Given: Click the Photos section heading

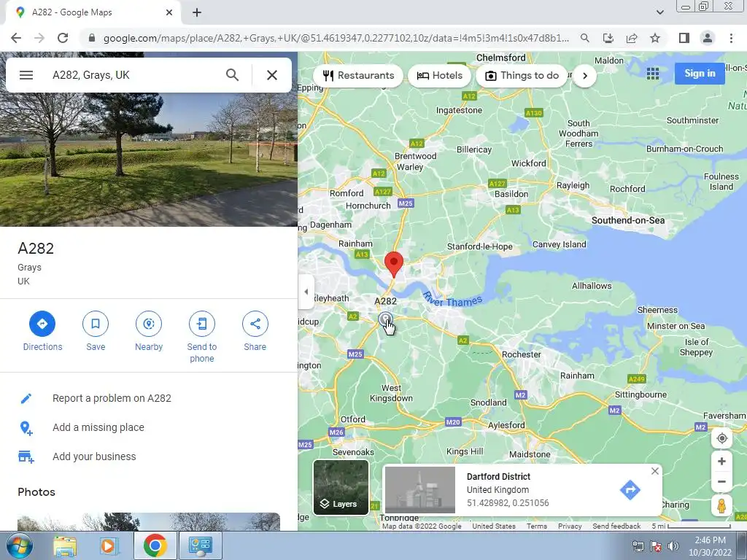Looking at the screenshot, I should coord(36,492).
